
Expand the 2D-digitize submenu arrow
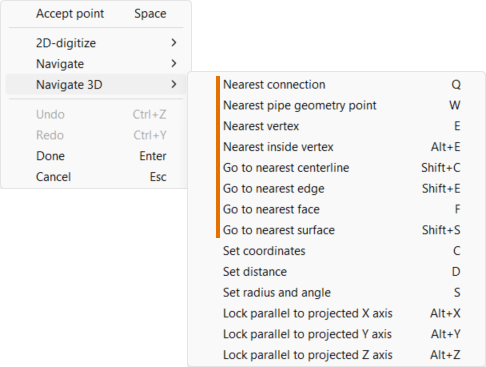[x=174, y=43]
